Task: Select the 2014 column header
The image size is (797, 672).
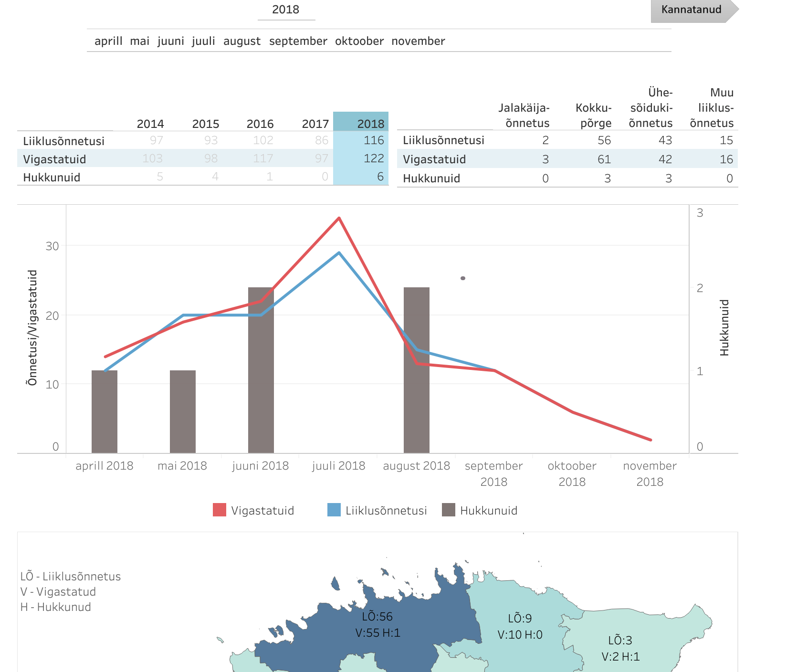Action: pos(150,124)
